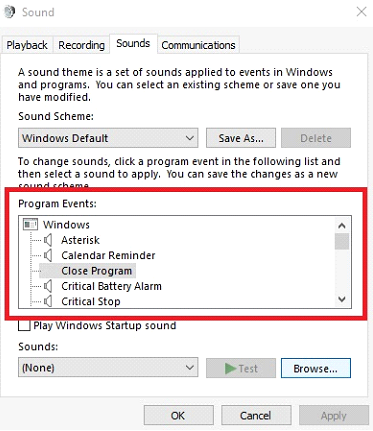Enable Play Windows Startup sound checkbox
The width and height of the screenshot is (373, 431).
pos(24,325)
